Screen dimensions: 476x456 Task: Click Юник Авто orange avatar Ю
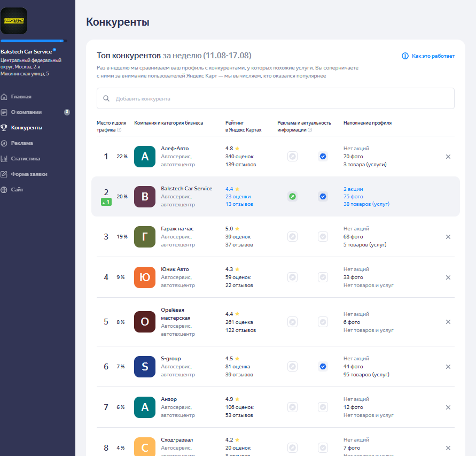(x=145, y=277)
